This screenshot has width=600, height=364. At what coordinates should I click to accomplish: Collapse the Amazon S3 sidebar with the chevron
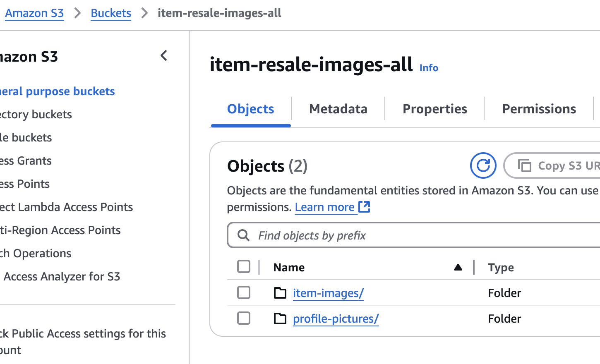(164, 55)
